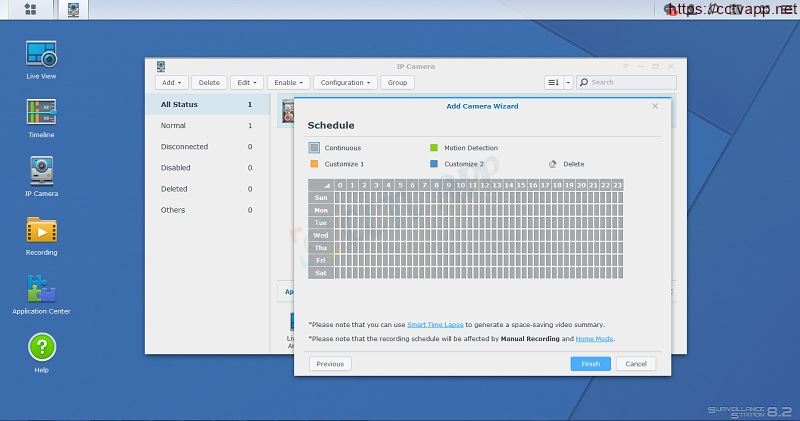This screenshot has height=421, width=800.
Task: Click the IP Camera taskbar icon
Action: (74, 10)
